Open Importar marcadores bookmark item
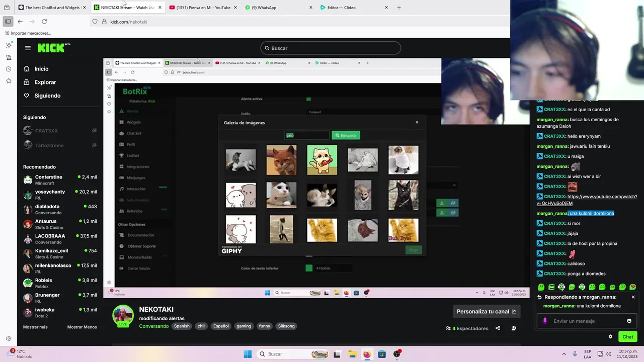Screen dimensions: 644x362 coord(28,33)
